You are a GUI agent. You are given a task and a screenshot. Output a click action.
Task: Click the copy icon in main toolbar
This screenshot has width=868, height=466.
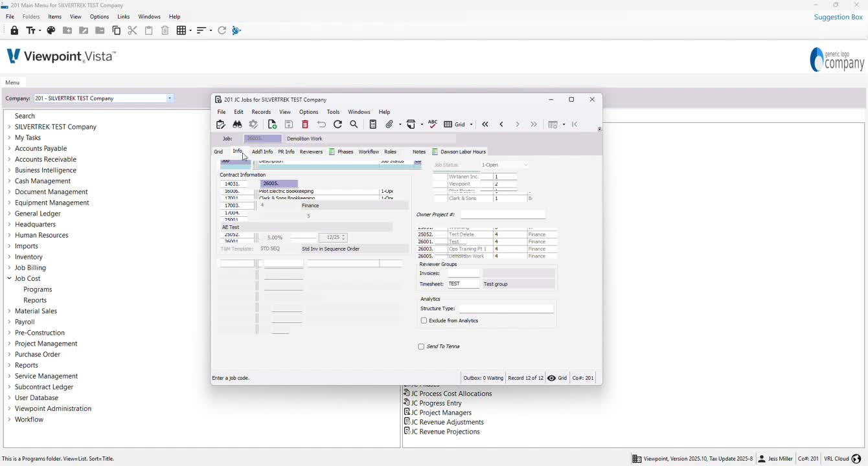117,30
